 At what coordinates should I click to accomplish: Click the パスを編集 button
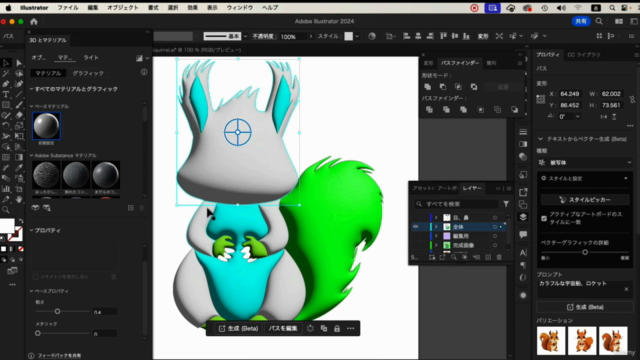pos(282,329)
